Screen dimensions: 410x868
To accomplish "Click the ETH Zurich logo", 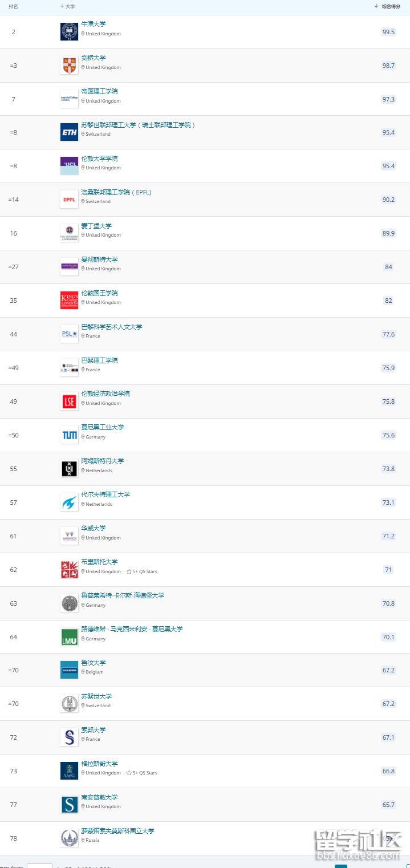I will [x=69, y=132].
